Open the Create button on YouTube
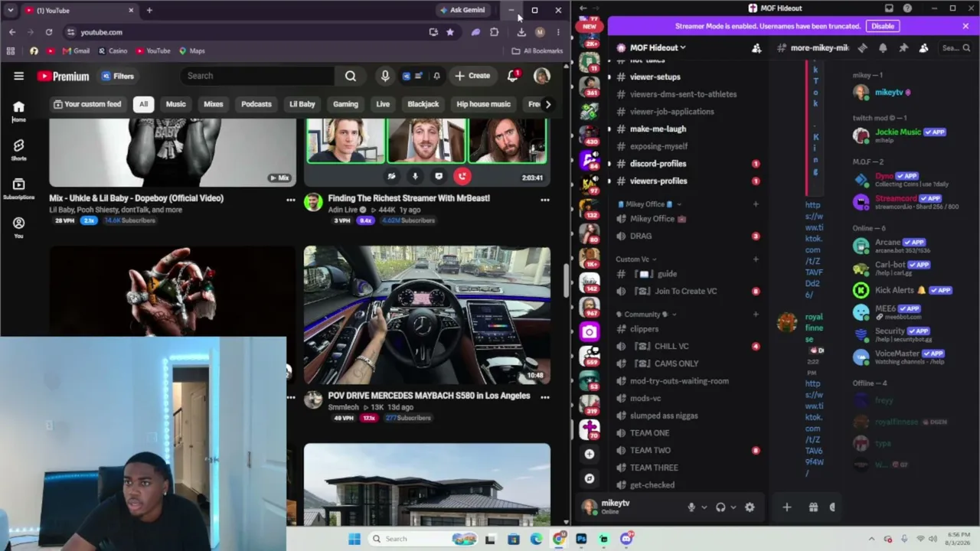980x551 pixels. (472, 76)
